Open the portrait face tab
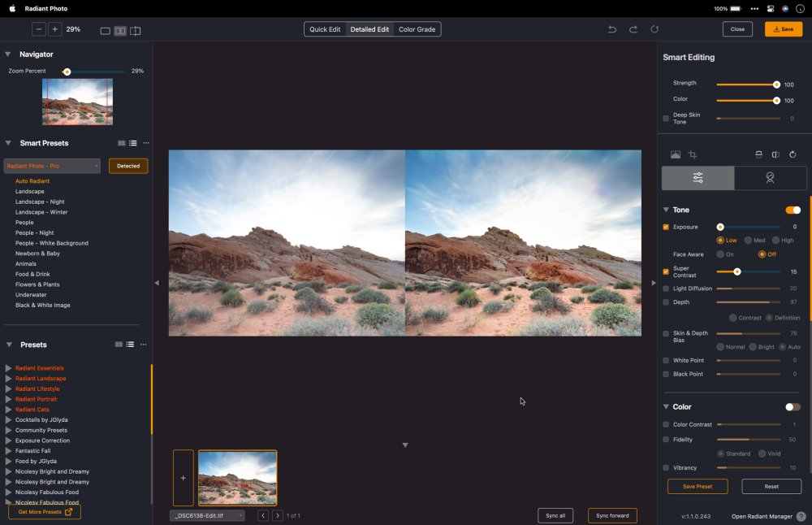812x525 pixels. [x=770, y=178]
